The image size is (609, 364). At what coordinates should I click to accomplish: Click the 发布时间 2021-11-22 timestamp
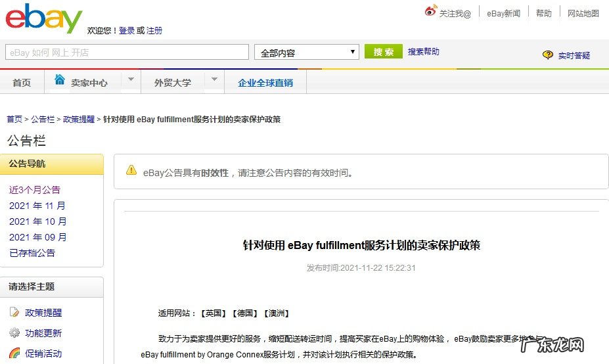tap(361, 267)
